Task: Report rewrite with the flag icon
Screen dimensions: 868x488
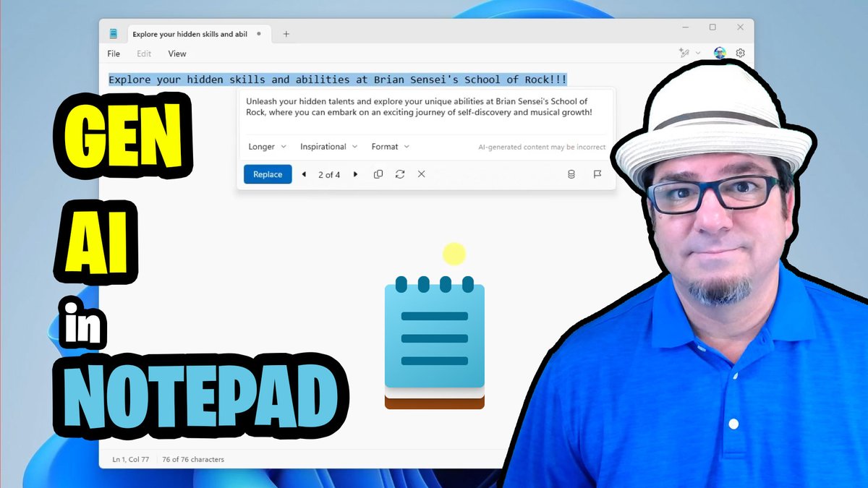Action: 597,174
